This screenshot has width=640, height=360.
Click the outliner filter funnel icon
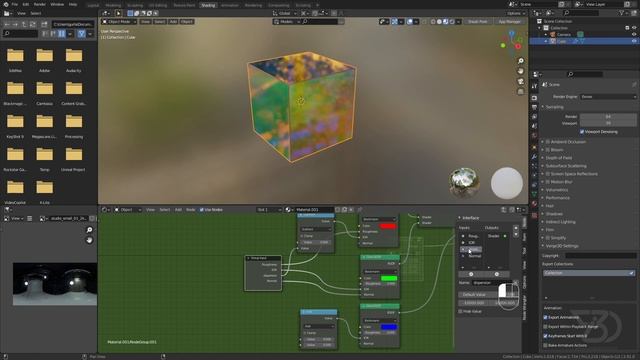(622, 13)
